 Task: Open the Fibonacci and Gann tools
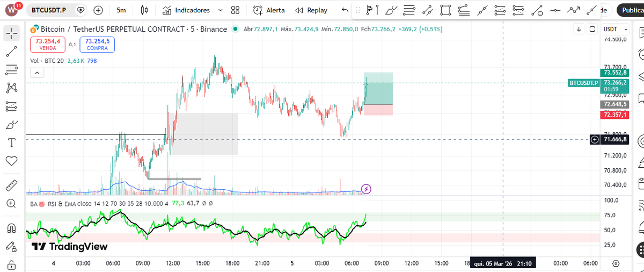(x=12, y=70)
